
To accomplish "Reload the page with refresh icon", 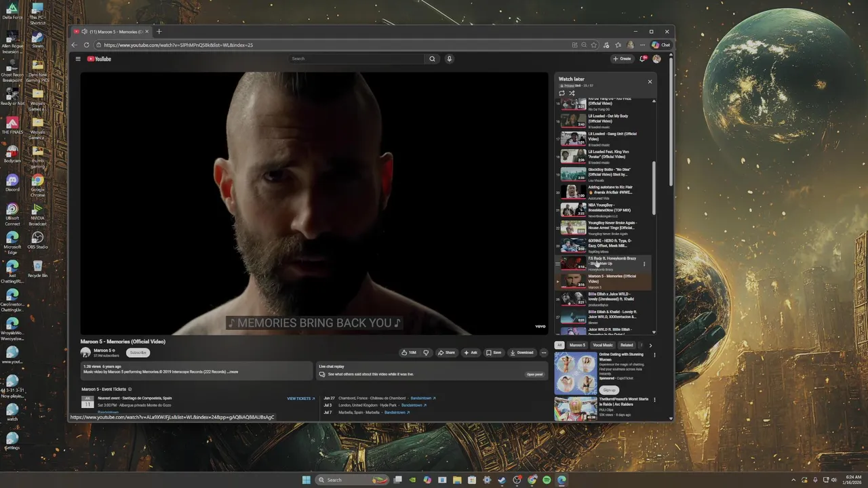I will click(86, 45).
